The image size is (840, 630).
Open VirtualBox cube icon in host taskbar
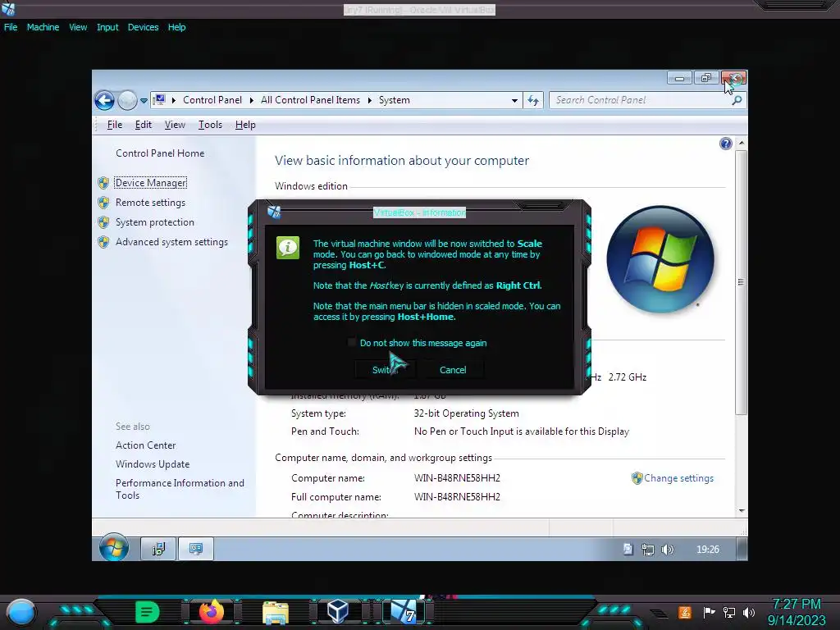(x=338, y=612)
